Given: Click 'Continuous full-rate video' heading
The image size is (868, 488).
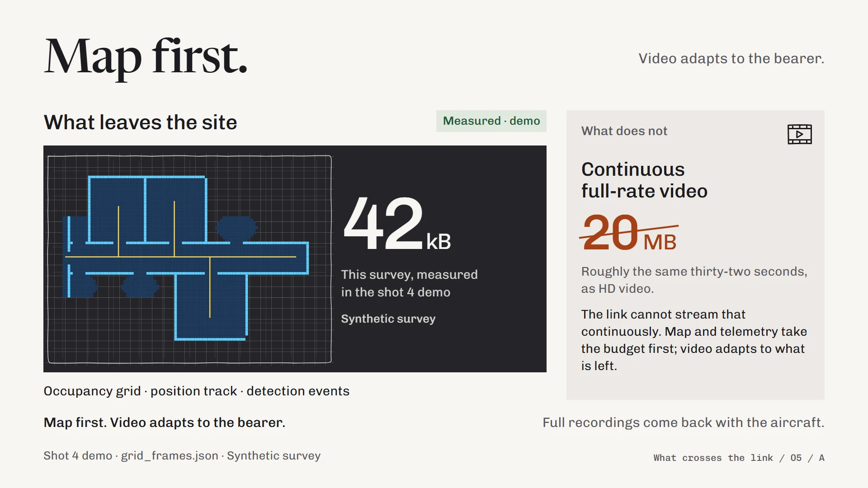Looking at the screenshot, I should pos(644,180).
